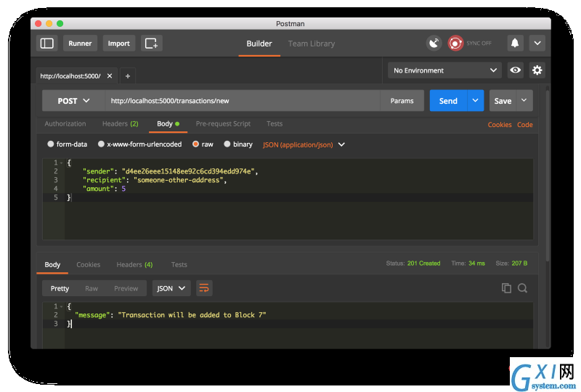
Task: Open the No Environment selector
Action: (444, 70)
